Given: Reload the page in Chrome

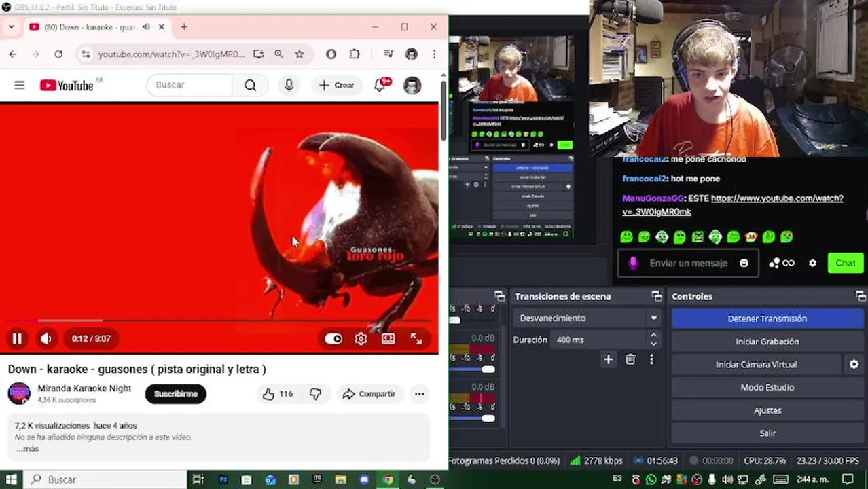Looking at the screenshot, I should coord(58,54).
